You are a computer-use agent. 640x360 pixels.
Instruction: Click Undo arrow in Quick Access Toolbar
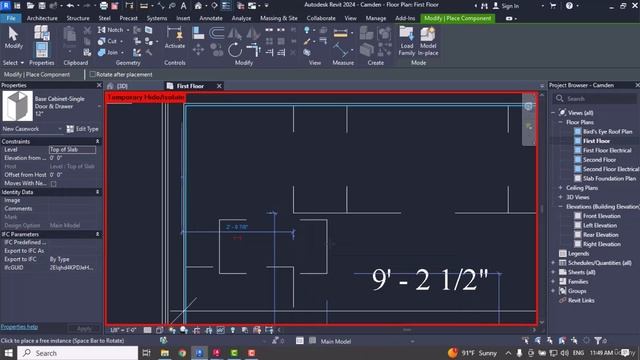70,6
